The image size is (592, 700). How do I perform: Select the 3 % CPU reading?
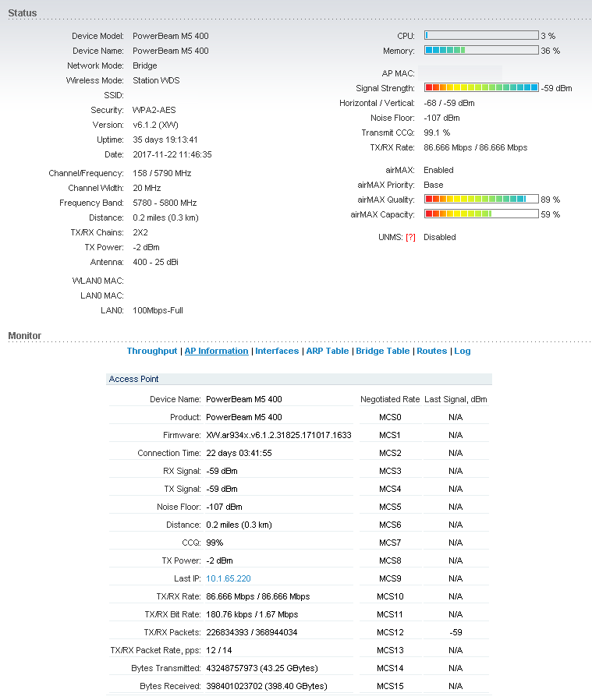point(548,36)
